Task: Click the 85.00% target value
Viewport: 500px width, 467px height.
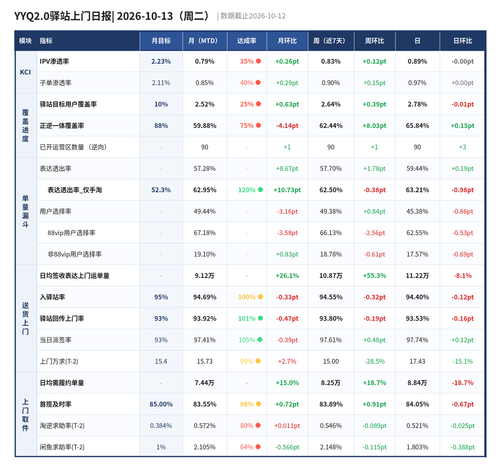Action: pyautogui.click(x=161, y=404)
